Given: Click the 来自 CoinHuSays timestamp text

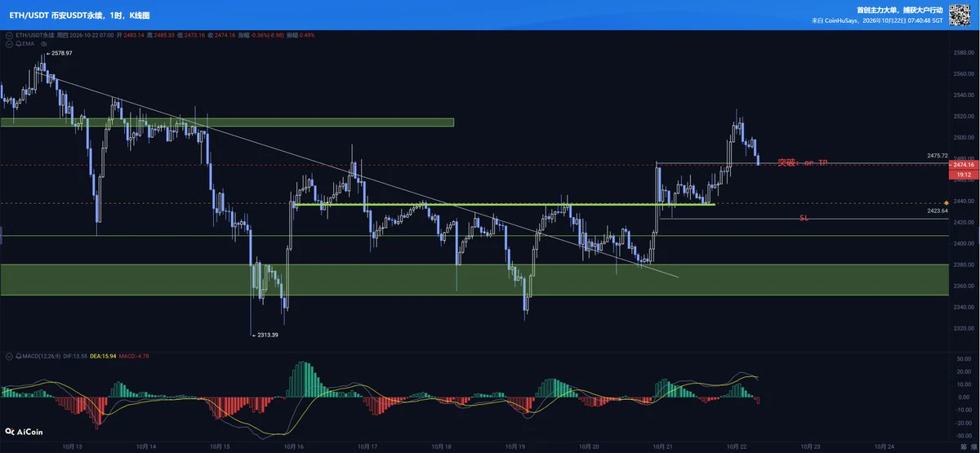Looking at the screenshot, I should 877,20.
